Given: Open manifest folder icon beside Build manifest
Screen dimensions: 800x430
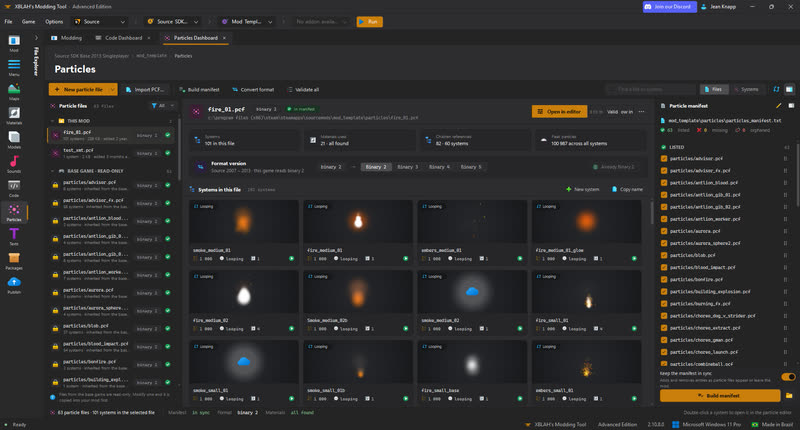Looking at the screenshot, I should pyautogui.click(x=789, y=396).
